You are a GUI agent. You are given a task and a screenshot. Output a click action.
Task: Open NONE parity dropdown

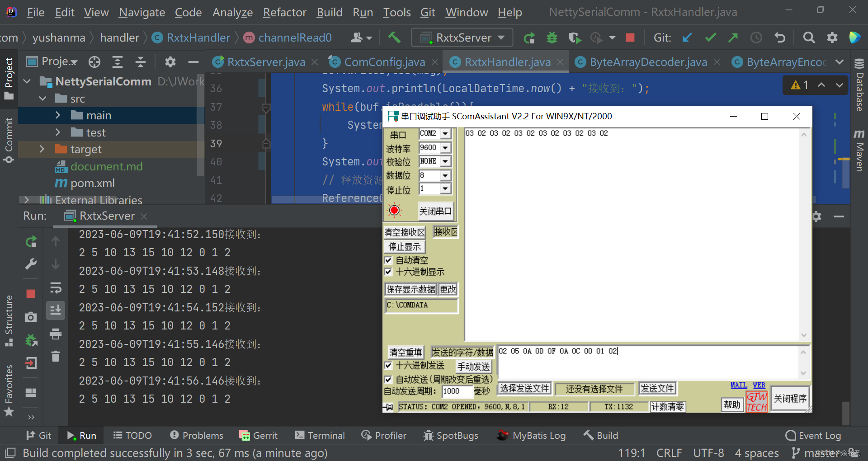446,161
